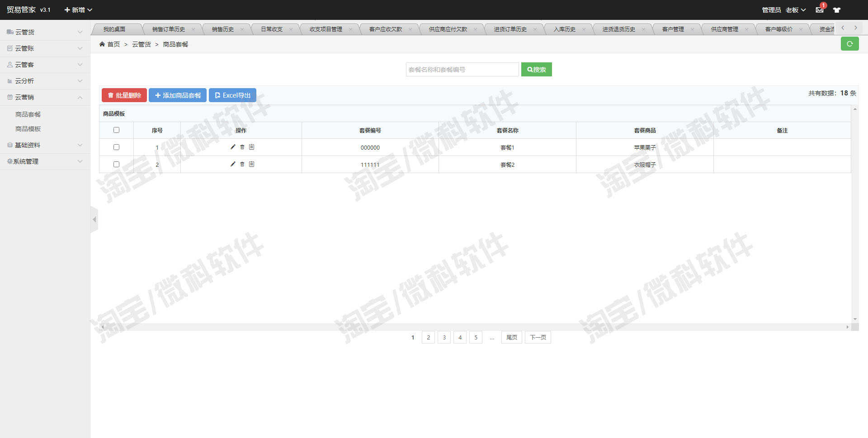Click the home icon in breadcrumb
This screenshot has height=438, width=868.
(102, 44)
